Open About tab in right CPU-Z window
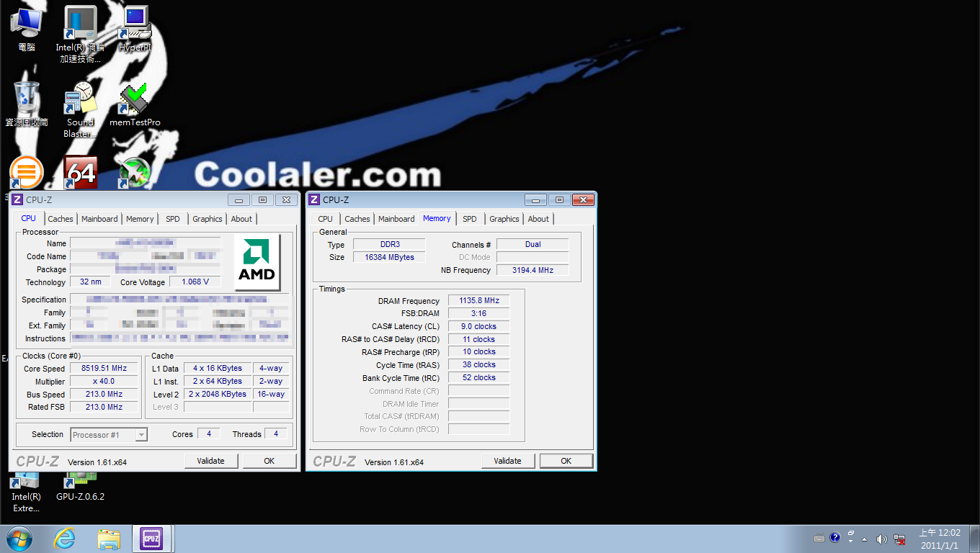The image size is (980, 553). point(538,219)
